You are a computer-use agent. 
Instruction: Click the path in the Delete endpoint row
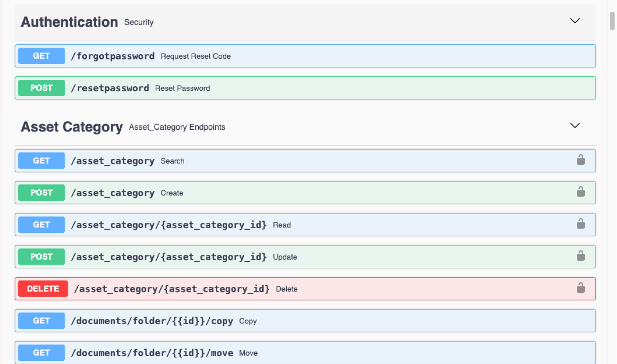tap(172, 289)
